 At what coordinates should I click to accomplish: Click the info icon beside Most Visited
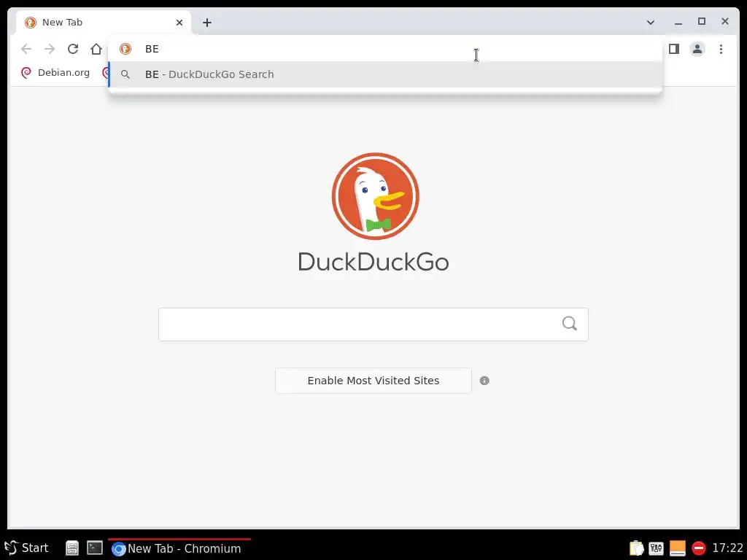tap(484, 381)
